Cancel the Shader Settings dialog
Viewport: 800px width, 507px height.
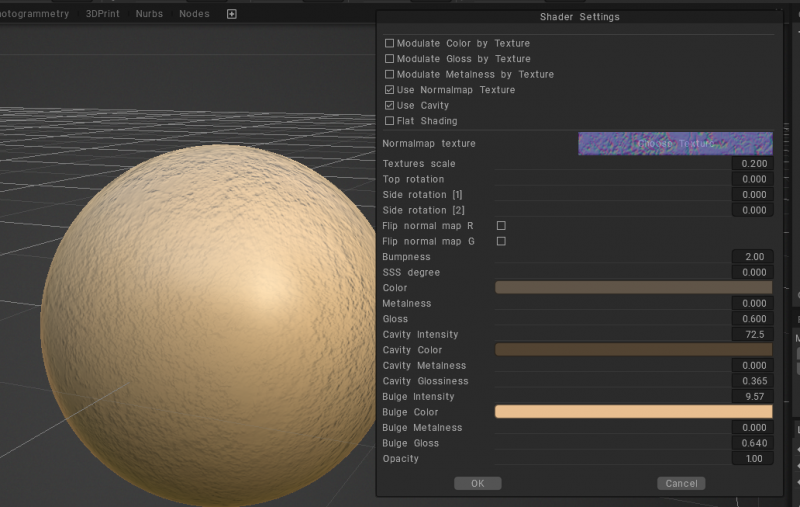tap(681, 483)
